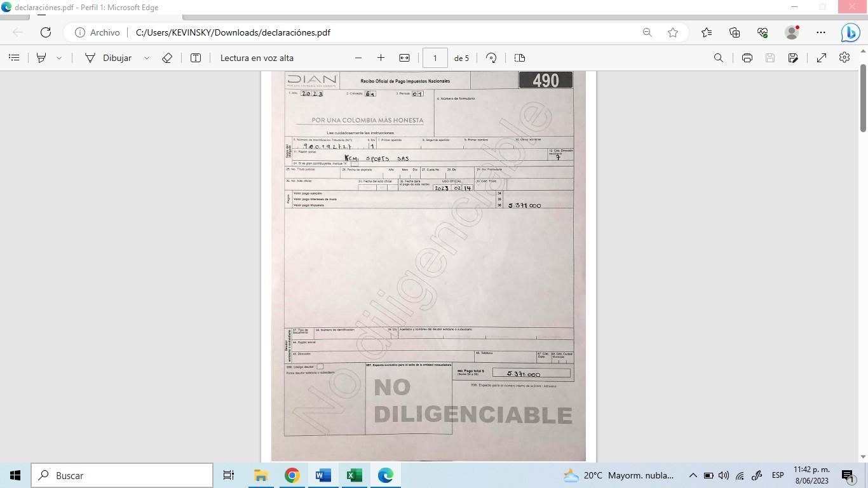Open PDF viewer settings gear

pos(844,58)
